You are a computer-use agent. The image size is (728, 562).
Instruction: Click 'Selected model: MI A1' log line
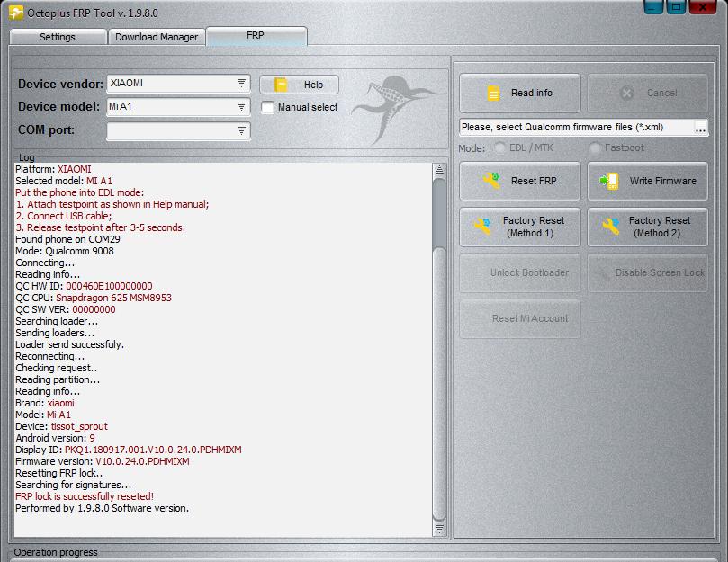click(64, 181)
